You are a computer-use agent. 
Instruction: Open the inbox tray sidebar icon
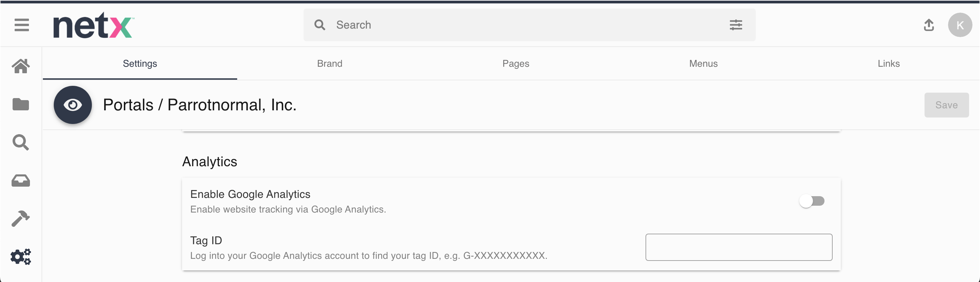coord(21,181)
